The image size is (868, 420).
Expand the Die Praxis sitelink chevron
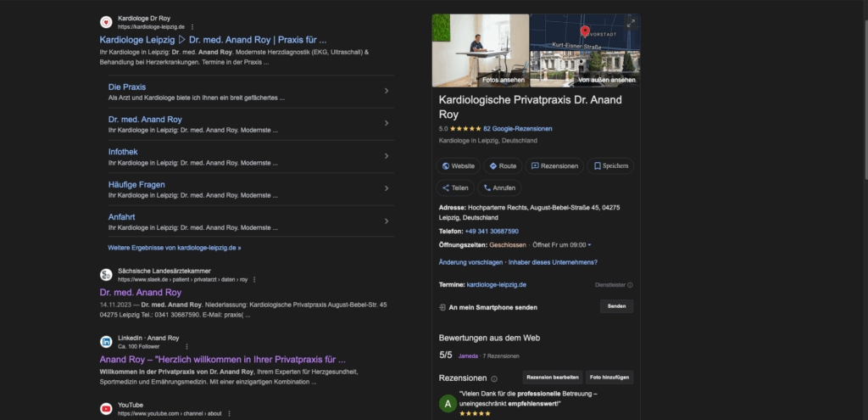point(387,91)
